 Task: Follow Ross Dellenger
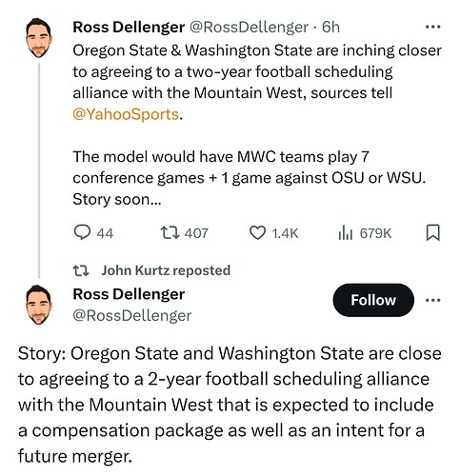click(x=373, y=300)
